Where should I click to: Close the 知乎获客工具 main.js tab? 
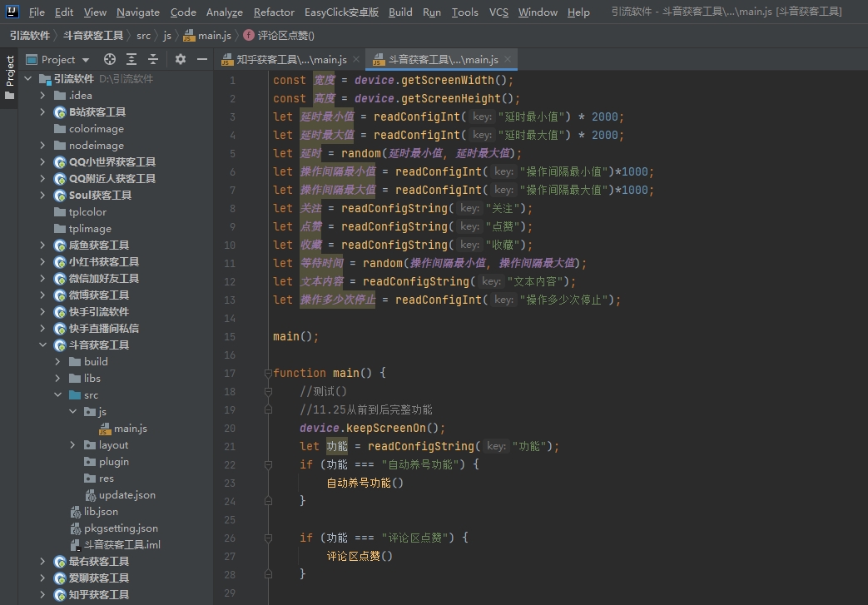coord(356,59)
